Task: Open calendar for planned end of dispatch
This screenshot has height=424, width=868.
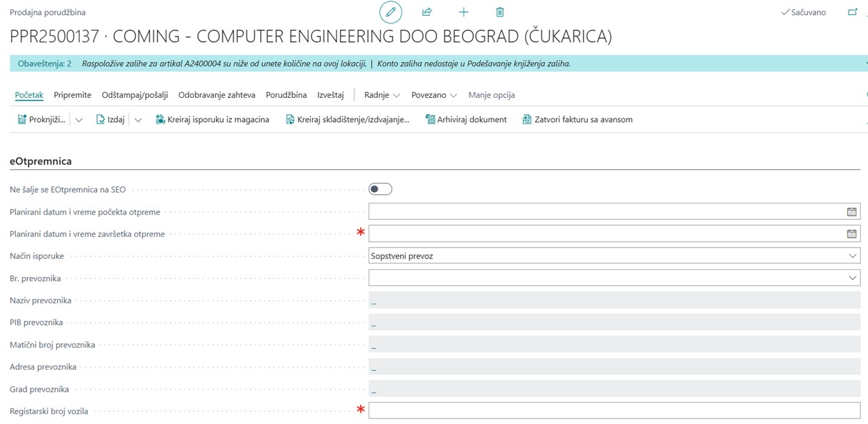Action: [852, 234]
